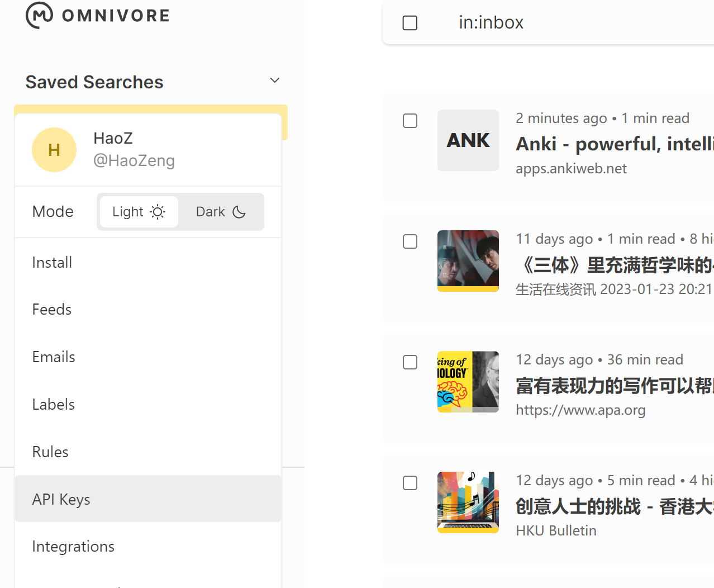Image resolution: width=714 pixels, height=588 pixels.
Task: Open the ANK thumbnail of Anki article
Action: [x=468, y=140]
